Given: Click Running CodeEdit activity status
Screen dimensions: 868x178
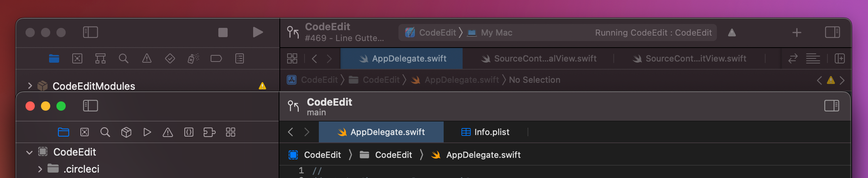Looking at the screenshot, I should (x=653, y=33).
